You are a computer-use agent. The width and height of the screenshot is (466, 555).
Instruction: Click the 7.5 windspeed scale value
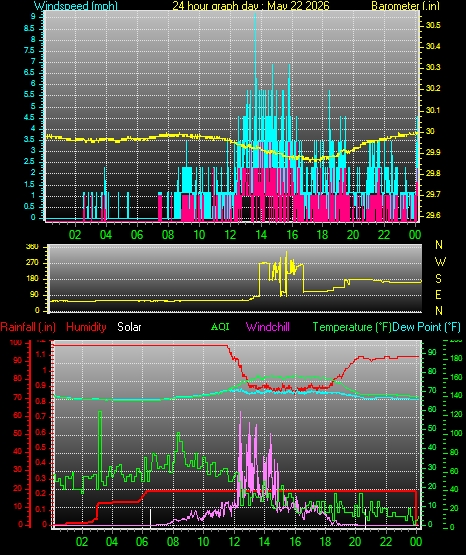tap(29, 50)
